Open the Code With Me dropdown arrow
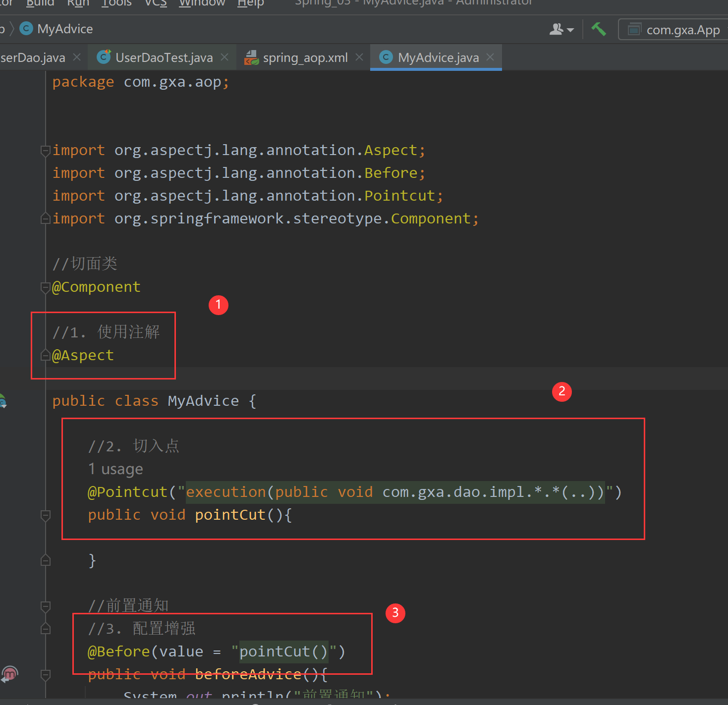This screenshot has width=728, height=705. [570, 29]
